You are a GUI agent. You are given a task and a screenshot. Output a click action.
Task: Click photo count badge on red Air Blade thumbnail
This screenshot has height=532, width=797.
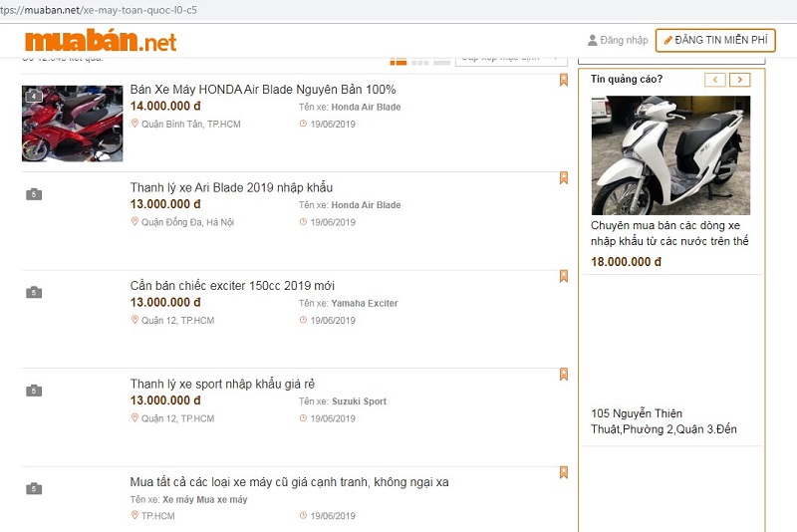(x=34, y=96)
